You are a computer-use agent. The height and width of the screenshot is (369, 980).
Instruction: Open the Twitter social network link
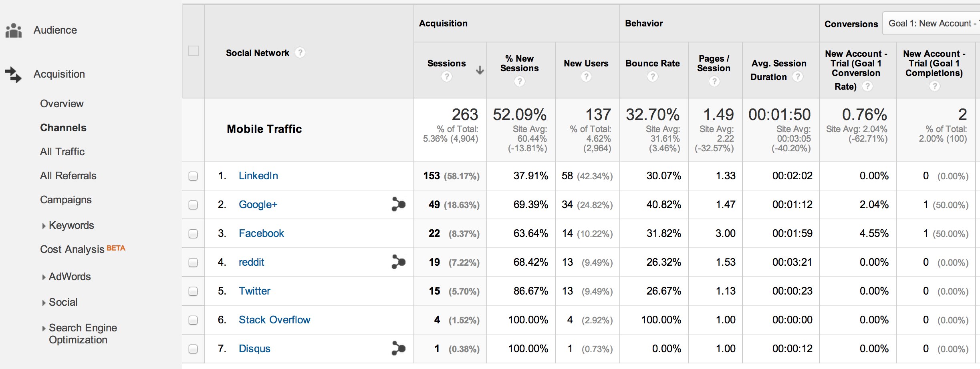tap(254, 291)
